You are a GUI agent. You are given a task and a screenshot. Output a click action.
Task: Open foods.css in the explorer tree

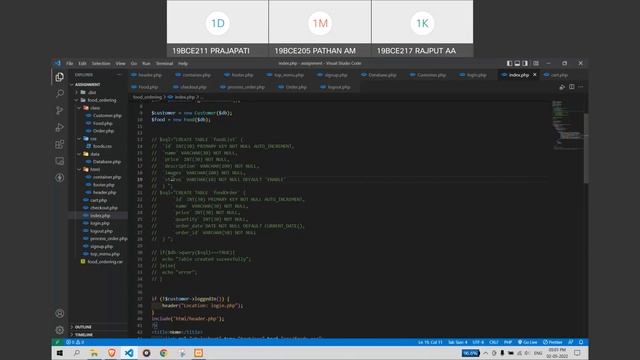click(101, 146)
